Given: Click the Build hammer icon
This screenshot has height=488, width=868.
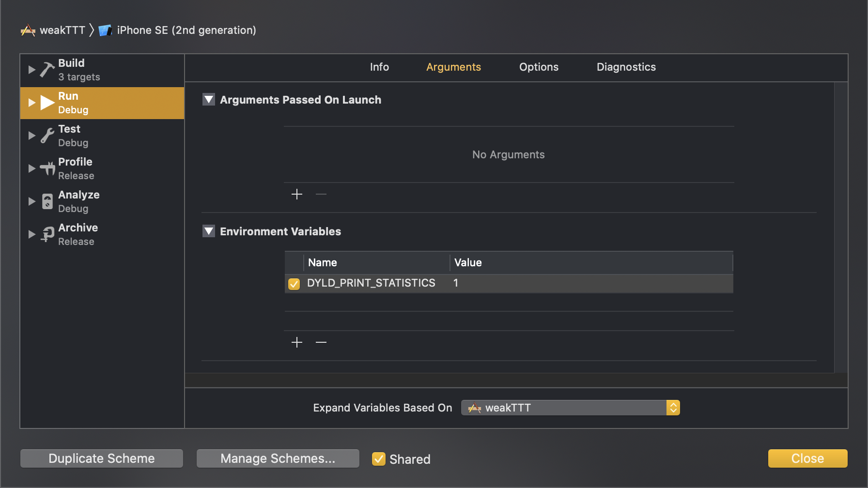Looking at the screenshot, I should coord(47,70).
